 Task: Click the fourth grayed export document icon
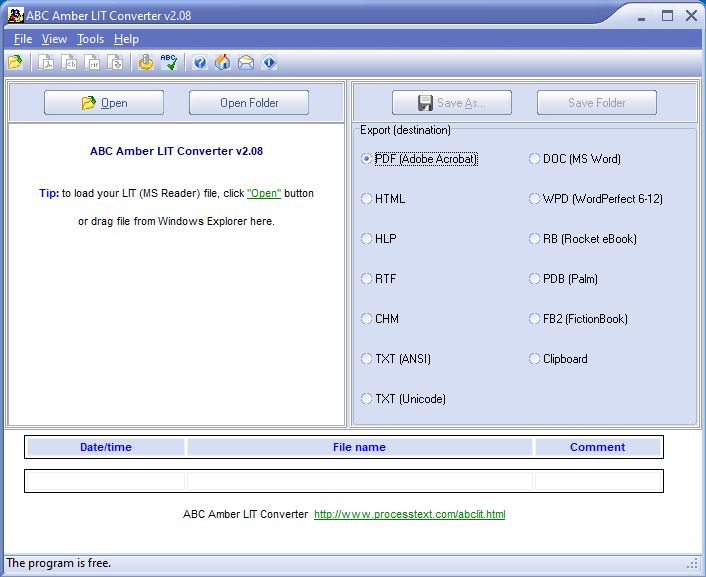click(115, 62)
